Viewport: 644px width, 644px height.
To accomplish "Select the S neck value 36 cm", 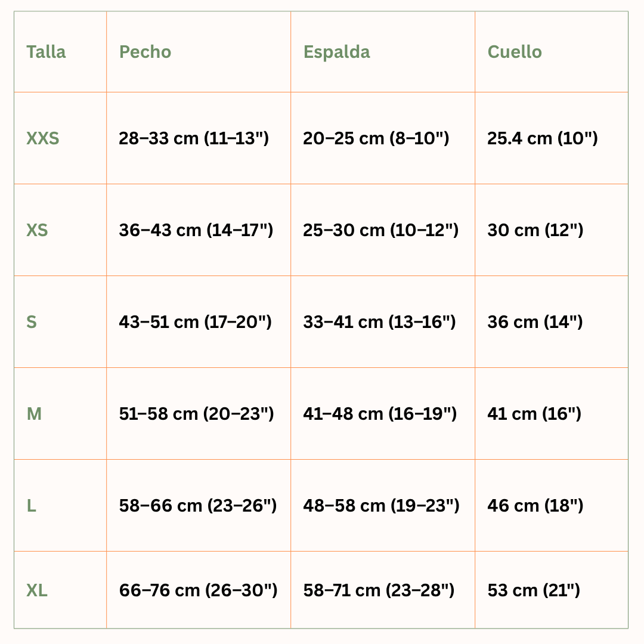I will click(x=535, y=322).
